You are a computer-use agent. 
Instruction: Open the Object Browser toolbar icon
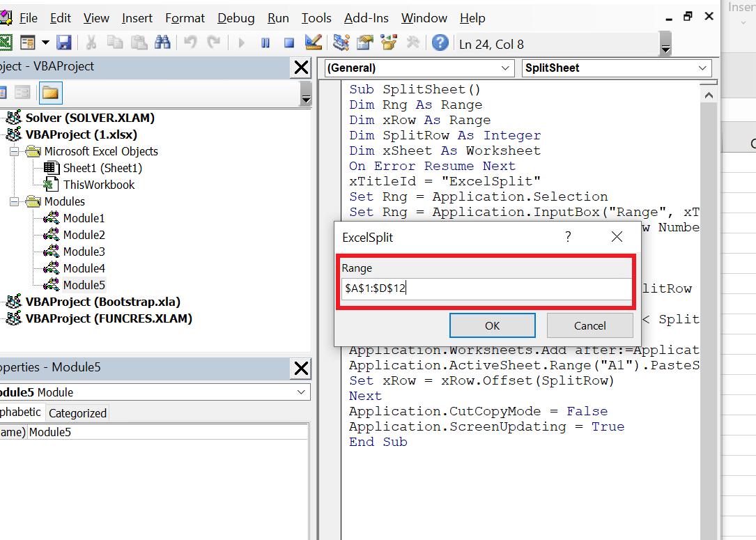[x=388, y=43]
